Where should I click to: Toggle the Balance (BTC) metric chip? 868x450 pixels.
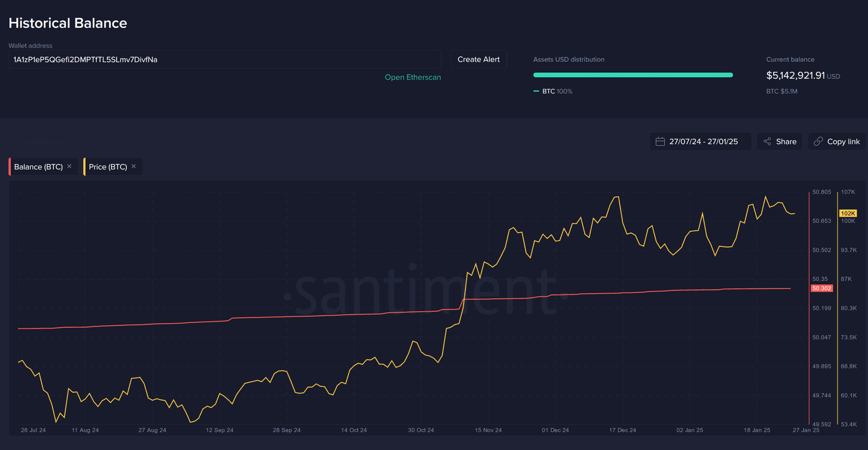click(x=38, y=167)
